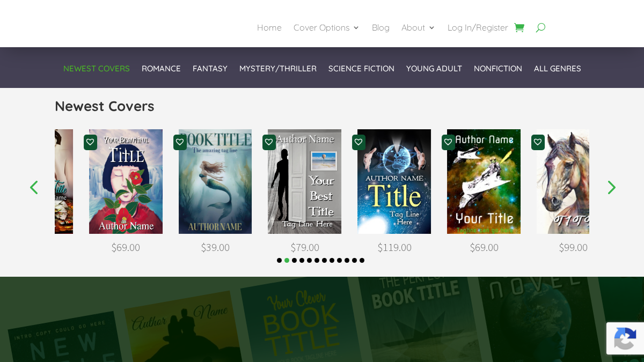Click the $79.00 price
The image size is (644, 362).
tap(305, 247)
